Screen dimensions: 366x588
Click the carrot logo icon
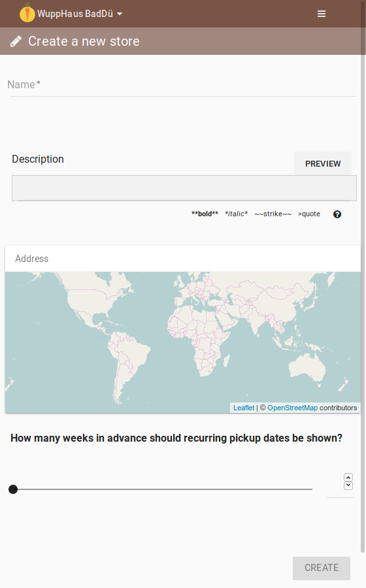pyautogui.click(x=27, y=13)
